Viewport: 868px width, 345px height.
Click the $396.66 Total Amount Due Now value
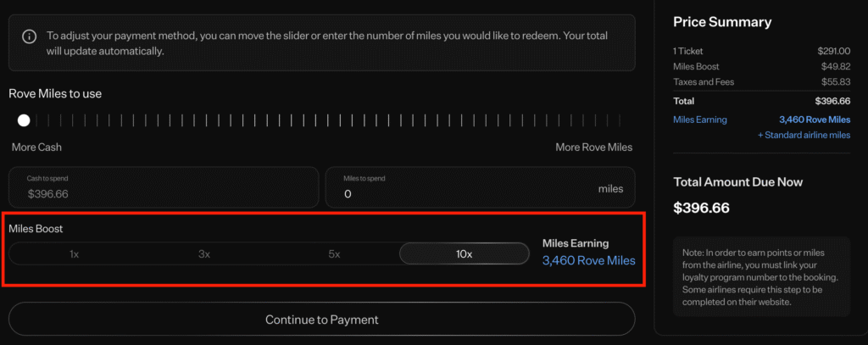(x=701, y=208)
